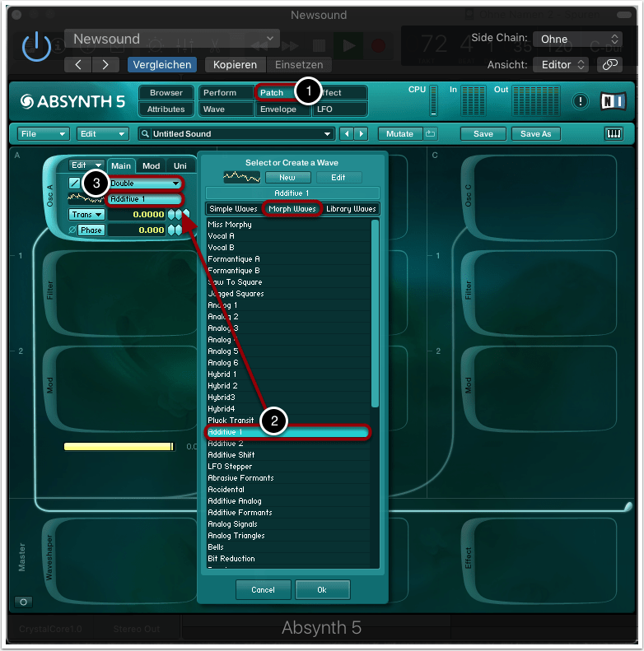Open the Untitled Sound name dropdown
The height and width of the screenshot is (651, 644).
(x=236, y=134)
